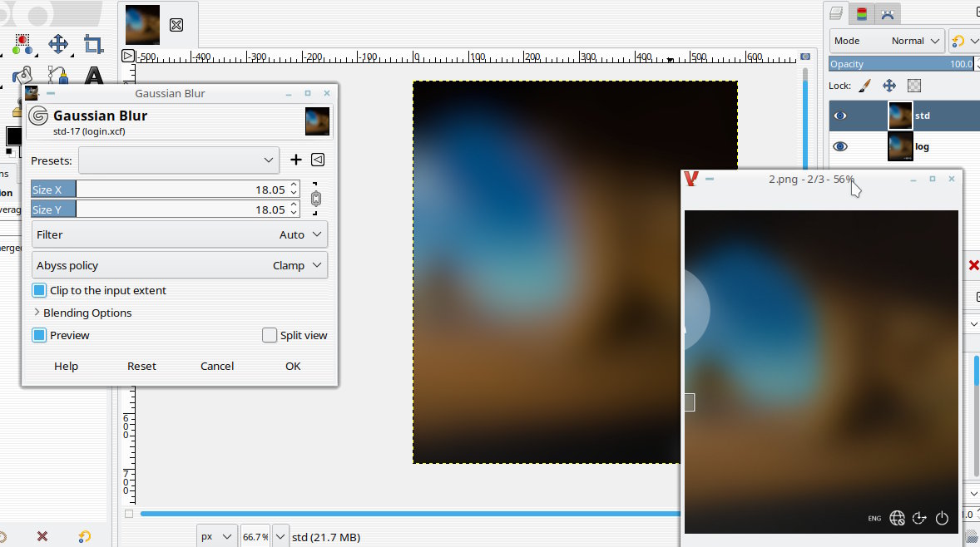Select the Text tool
Viewport: 980px width, 547px height.
[x=93, y=76]
